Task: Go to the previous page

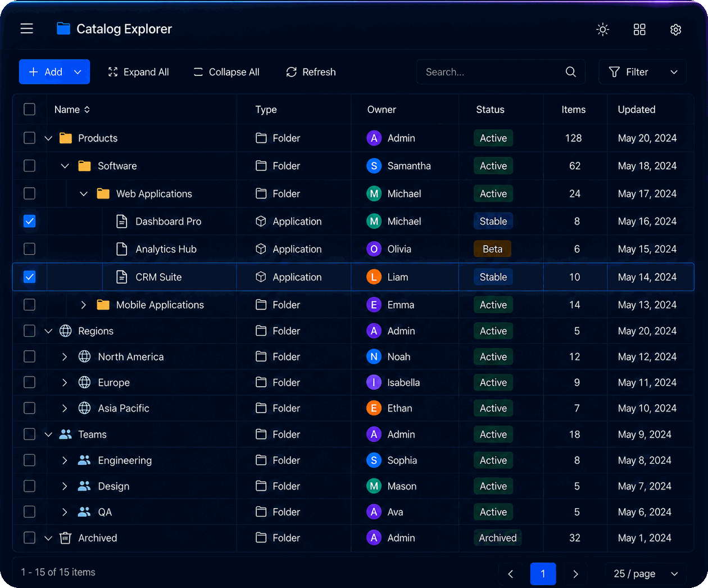Action: 511,574
